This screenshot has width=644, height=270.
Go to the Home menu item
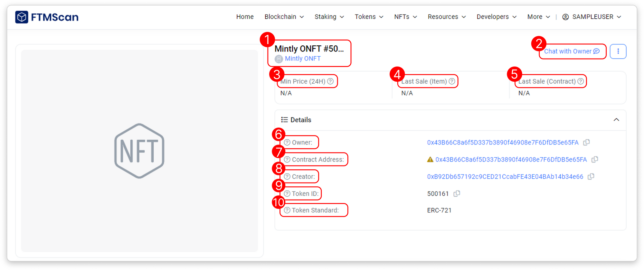245,17
